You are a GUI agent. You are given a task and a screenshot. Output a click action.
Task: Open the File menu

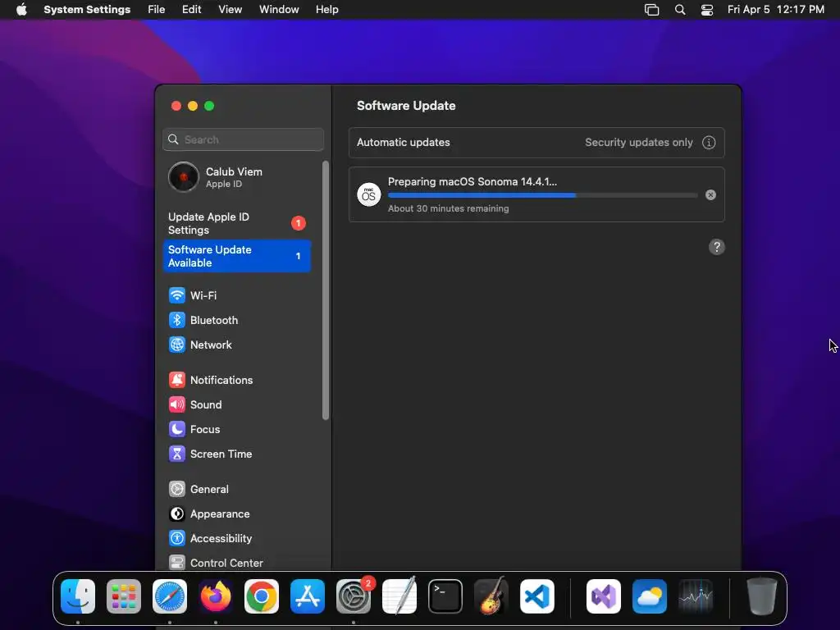(x=157, y=10)
